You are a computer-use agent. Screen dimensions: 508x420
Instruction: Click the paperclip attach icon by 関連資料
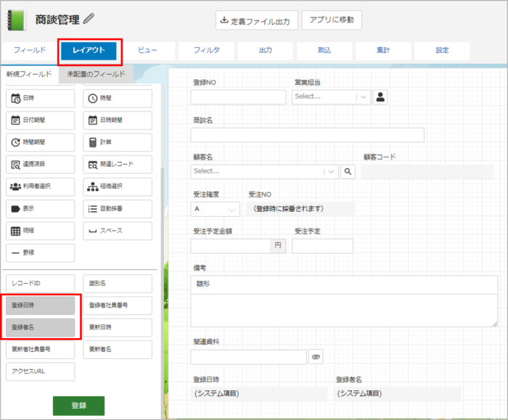(315, 357)
